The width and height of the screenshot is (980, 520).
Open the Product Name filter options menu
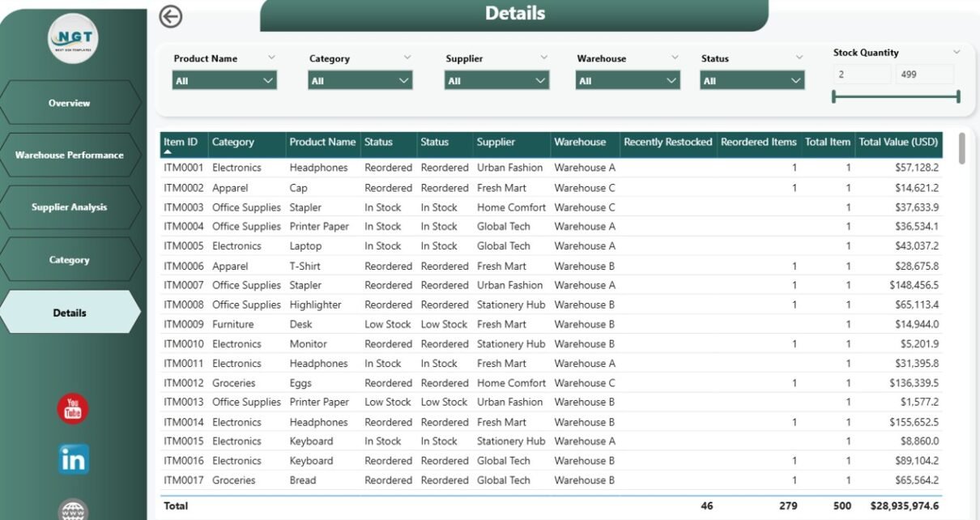click(x=271, y=58)
